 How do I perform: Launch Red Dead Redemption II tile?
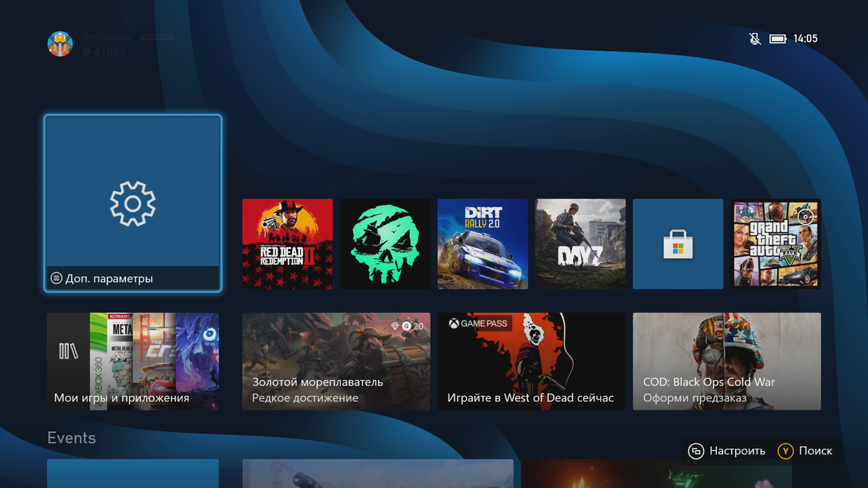[x=287, y=244]
